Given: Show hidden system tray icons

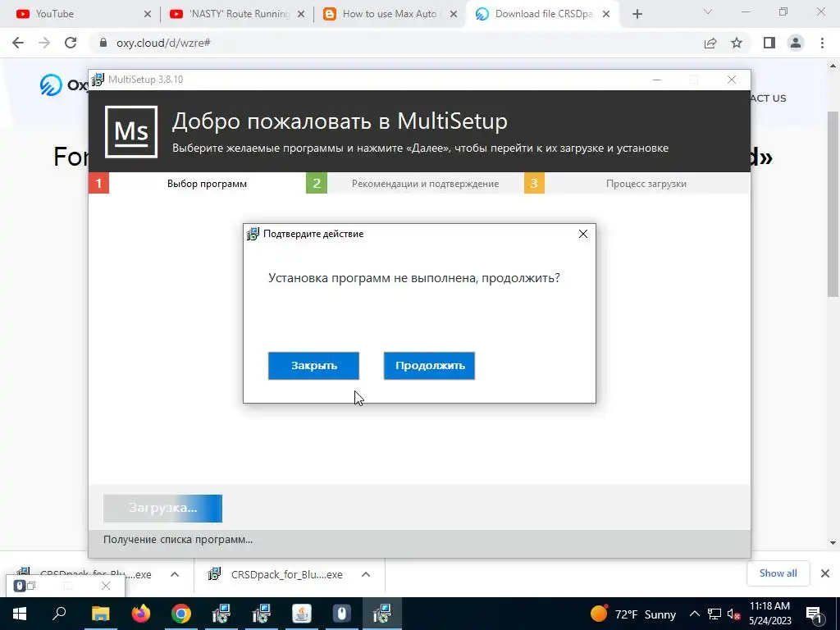Looking at the screenshot, I should [x=694, y=614].
